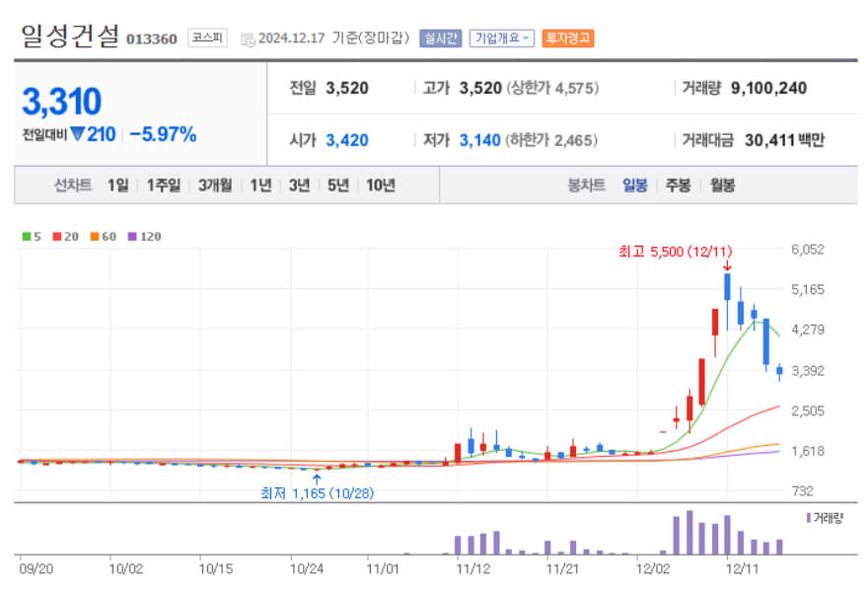The width and height of the screenshot is (868, 592).
Task: Open the 기업개요 dropdown
Action: tap(501, 38)
